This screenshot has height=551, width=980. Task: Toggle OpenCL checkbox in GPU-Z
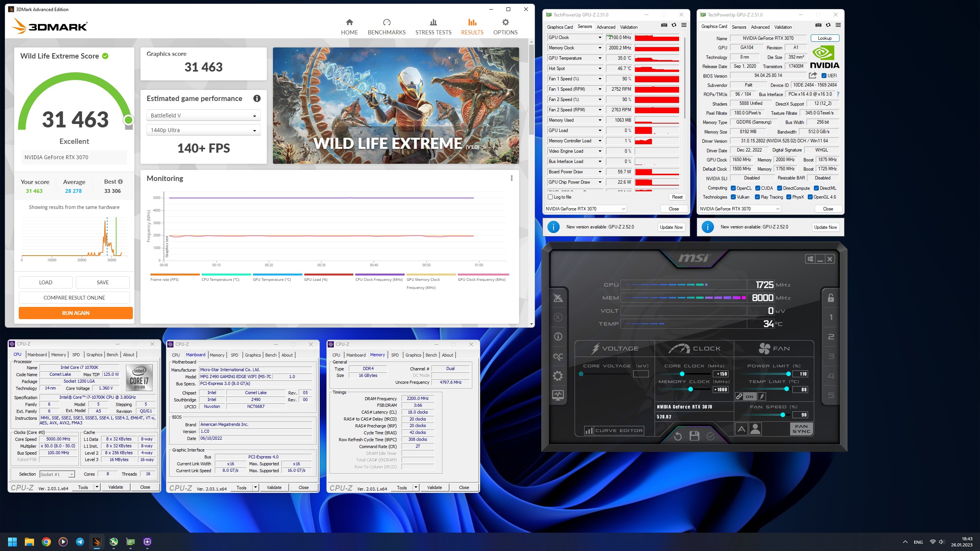(x=733, y=188)
